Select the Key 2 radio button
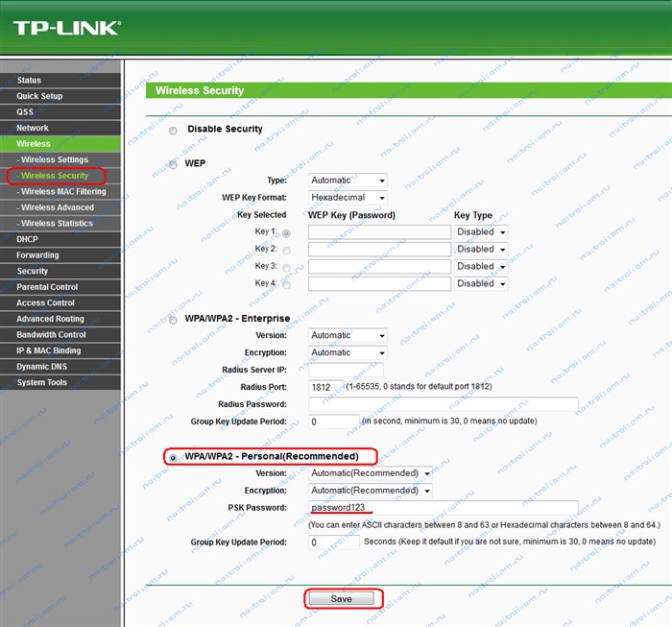 coord(286,250)
